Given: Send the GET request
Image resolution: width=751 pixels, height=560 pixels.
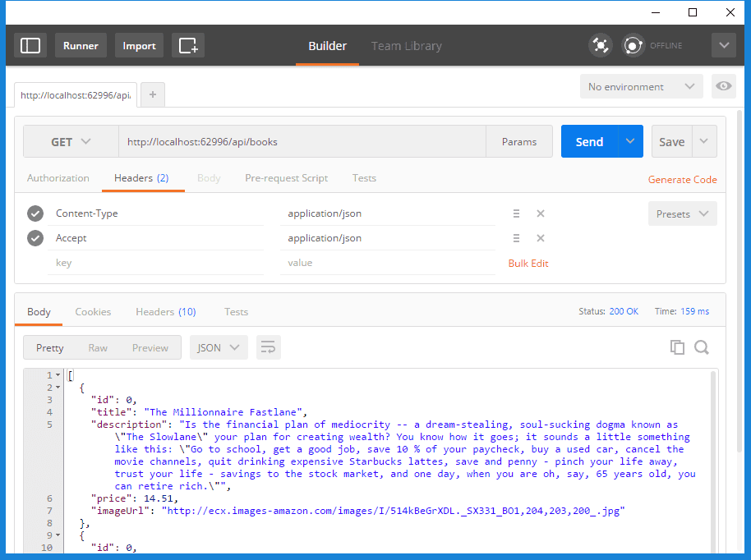Looking at the screenshot, I should coord(590,142).
